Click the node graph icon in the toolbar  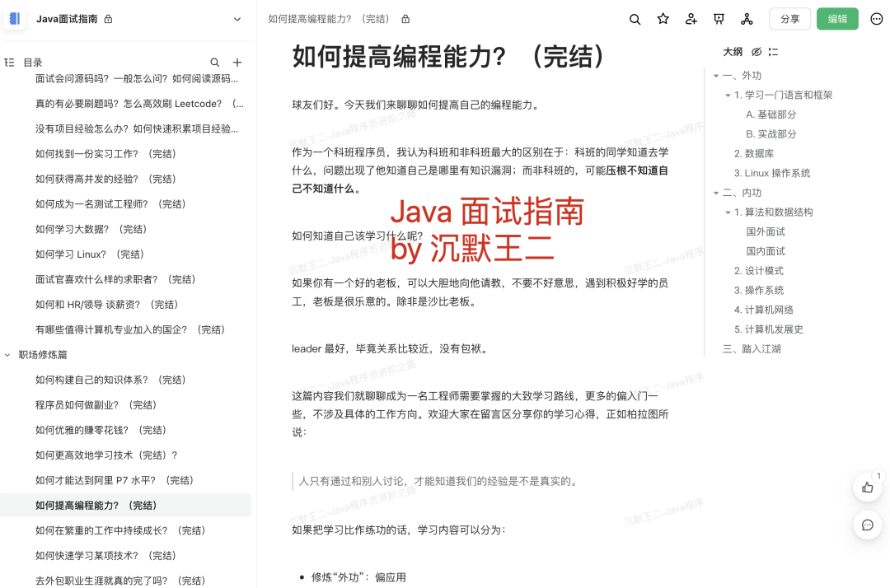[747, 19]
